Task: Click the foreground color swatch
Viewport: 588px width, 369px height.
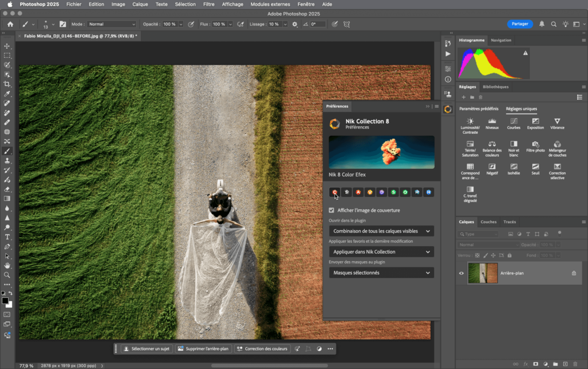Action: click(5, 301)
